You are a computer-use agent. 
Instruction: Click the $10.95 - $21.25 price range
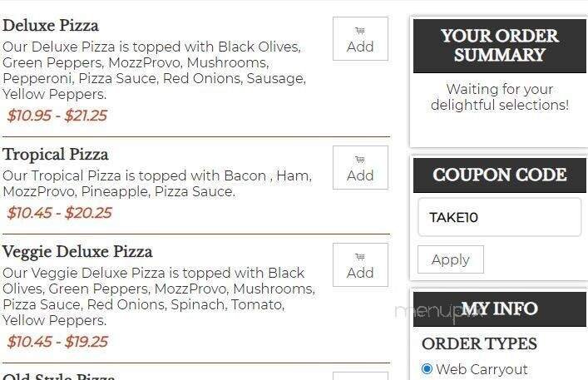pyautogui.click(x=57, y=116)
